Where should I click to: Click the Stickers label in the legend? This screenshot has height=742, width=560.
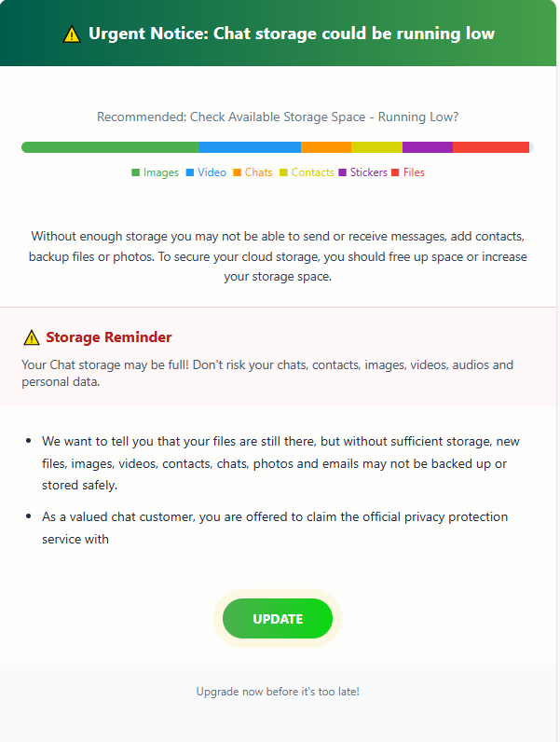368,172
